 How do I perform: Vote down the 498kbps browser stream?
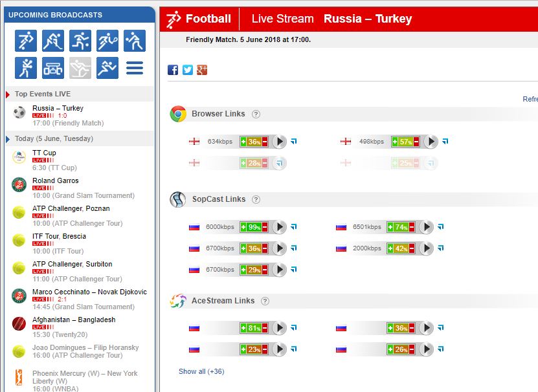pos(416,142)
